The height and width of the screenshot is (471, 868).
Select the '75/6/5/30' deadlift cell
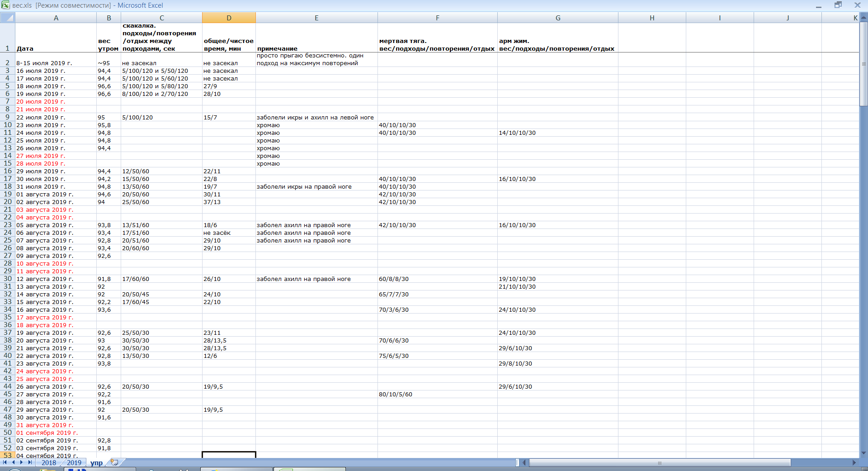438,356
